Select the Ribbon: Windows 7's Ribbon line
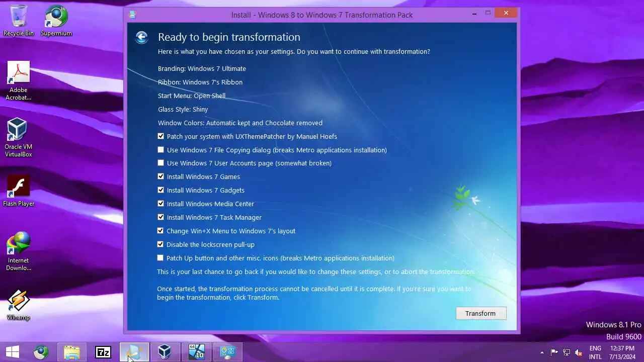 (x=200, y=82)
